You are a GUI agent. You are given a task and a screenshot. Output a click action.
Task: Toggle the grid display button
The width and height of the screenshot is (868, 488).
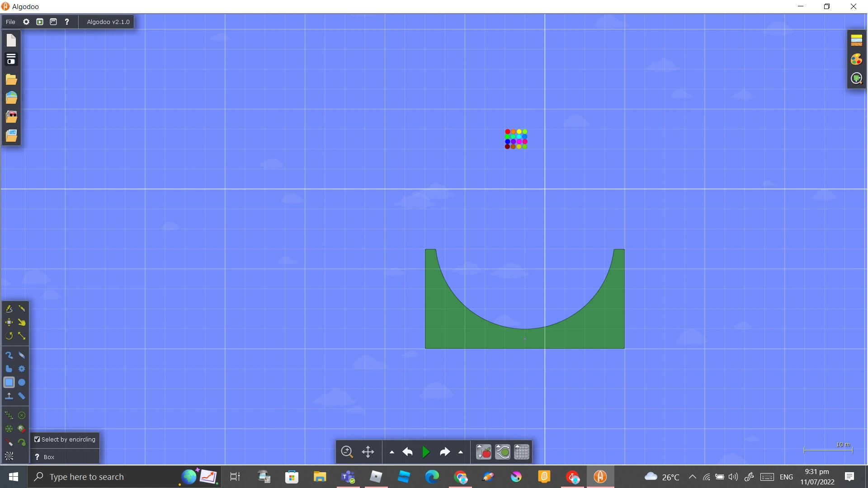pyautogui.click(x=522, y=452)
